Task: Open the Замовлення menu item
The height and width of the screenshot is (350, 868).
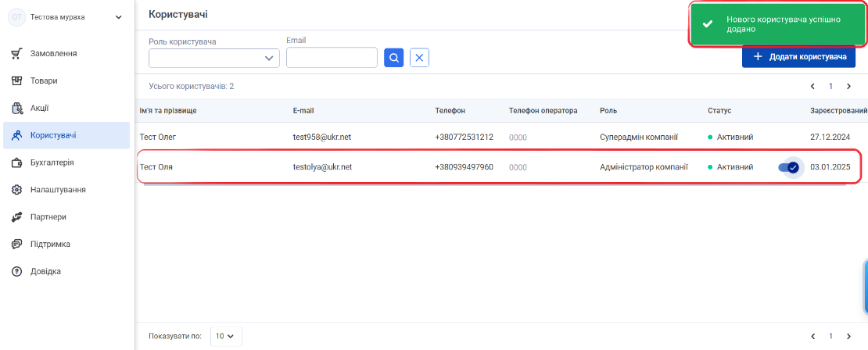Action: pyautogui.click(x=66, y=54)
